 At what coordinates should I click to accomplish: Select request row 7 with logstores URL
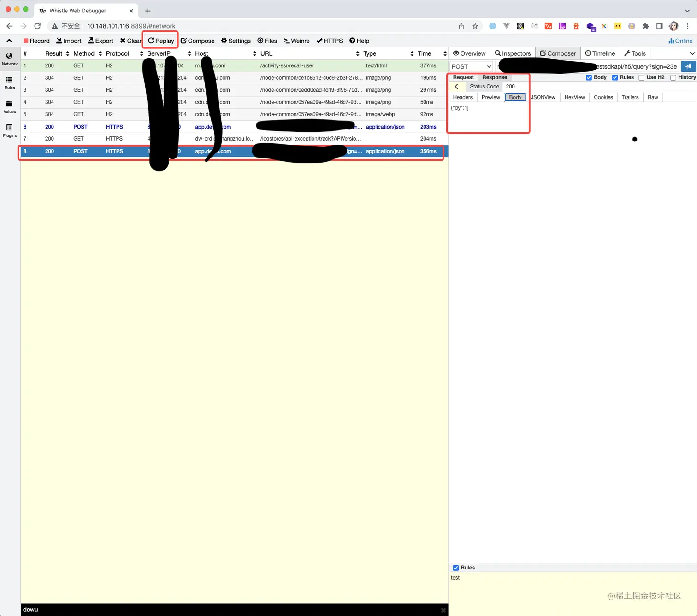coord(234,139)
